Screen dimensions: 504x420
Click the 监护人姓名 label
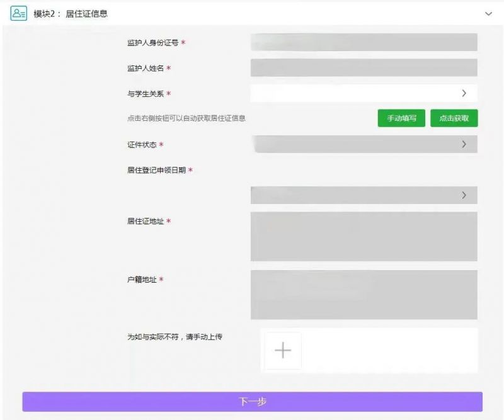point(146,68)
